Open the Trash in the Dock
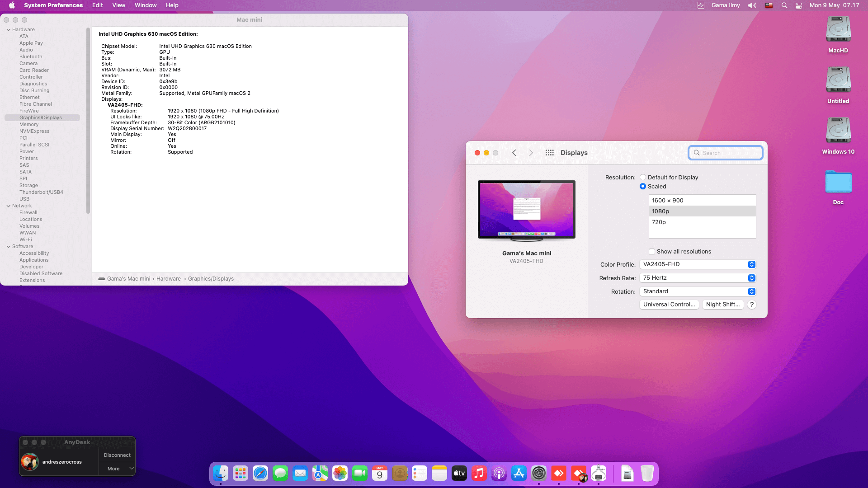 (647, 473)
